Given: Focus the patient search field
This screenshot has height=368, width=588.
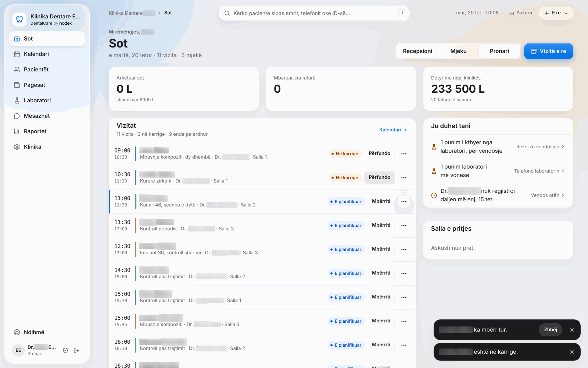Looking at the screenshot, I should click(314, 13).
